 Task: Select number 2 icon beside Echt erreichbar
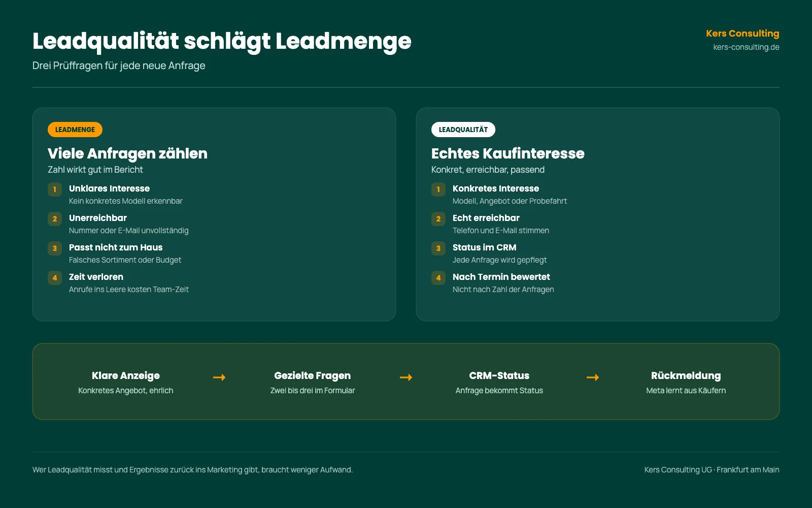(x=438, y=219)
